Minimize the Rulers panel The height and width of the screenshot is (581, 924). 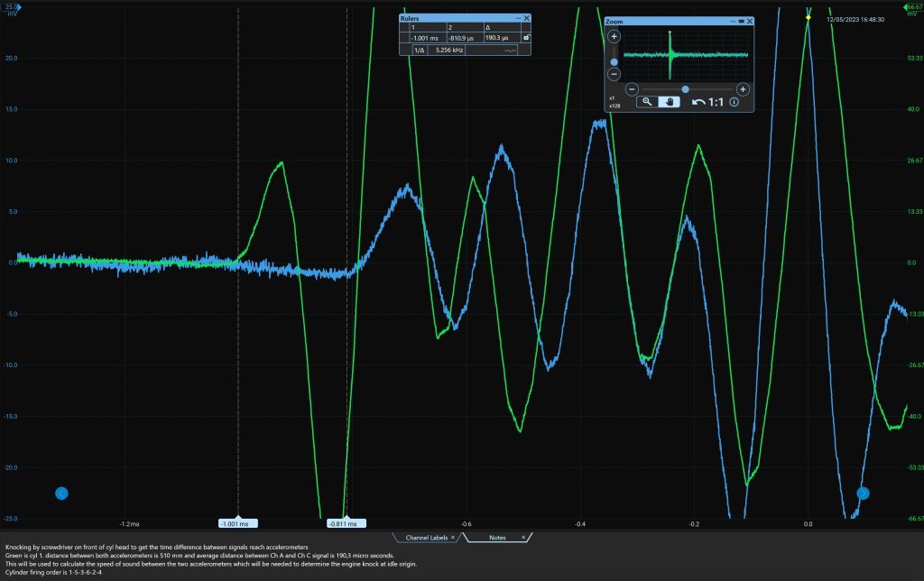[518, 18]
